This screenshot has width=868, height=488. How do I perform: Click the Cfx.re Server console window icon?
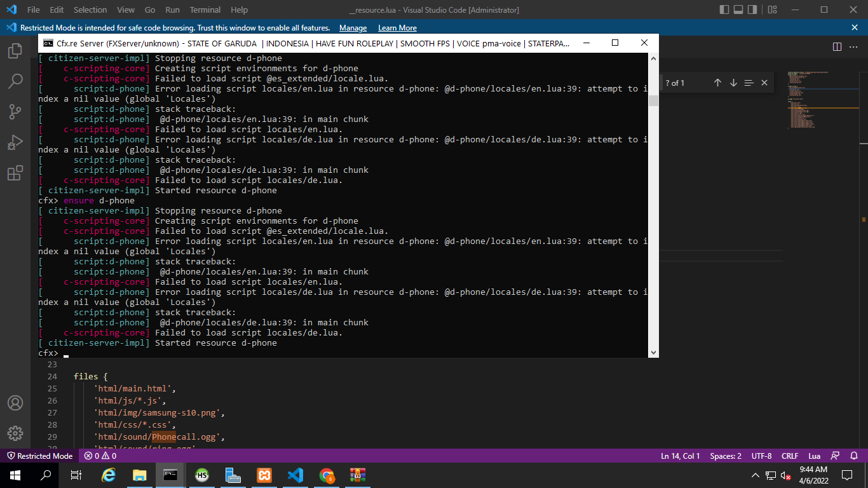[x=48, y=43]
